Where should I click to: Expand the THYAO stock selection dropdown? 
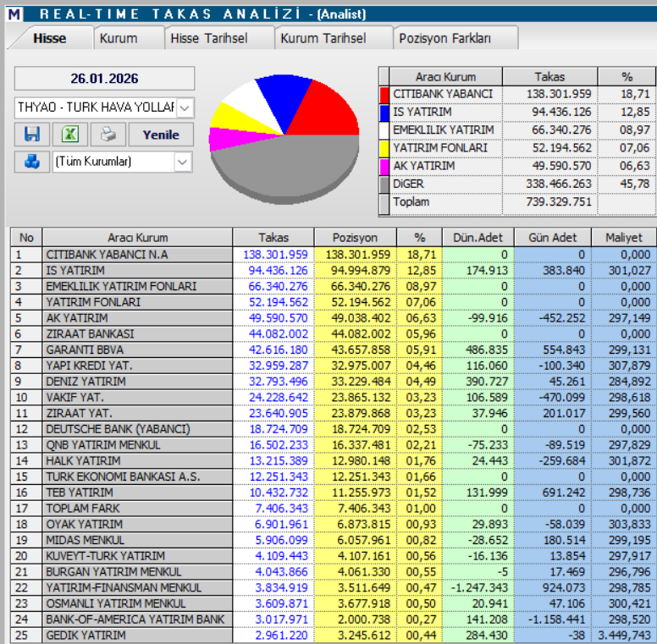click(x=185, y=108)
